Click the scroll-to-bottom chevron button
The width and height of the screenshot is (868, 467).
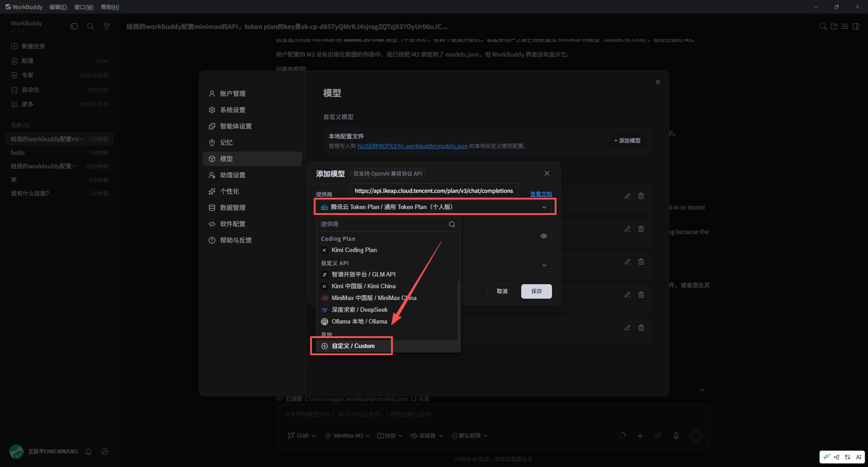(702, 390)
